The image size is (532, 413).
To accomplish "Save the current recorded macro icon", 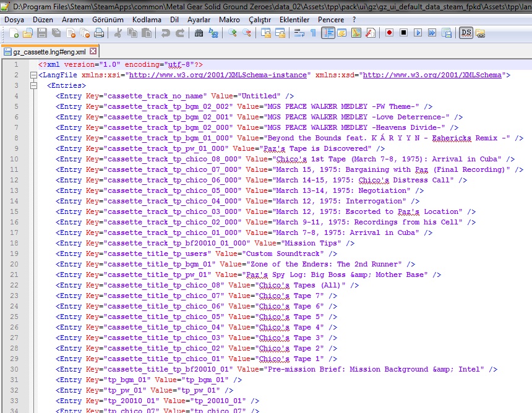I will point(447,33).
